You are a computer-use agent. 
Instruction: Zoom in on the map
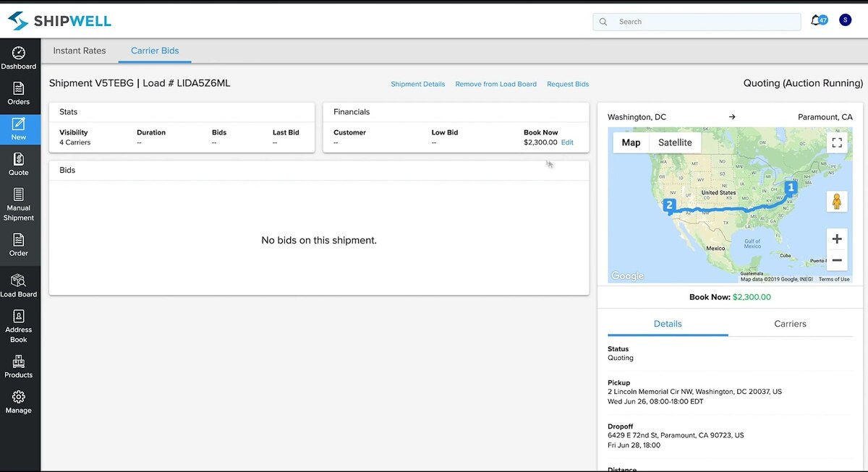pyautogui.click(x=837, y=239)
